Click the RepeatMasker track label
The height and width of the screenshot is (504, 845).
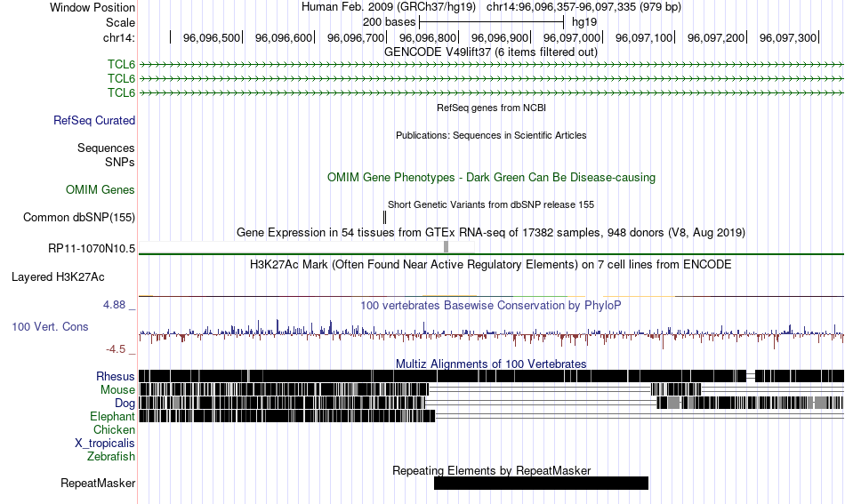98,484
